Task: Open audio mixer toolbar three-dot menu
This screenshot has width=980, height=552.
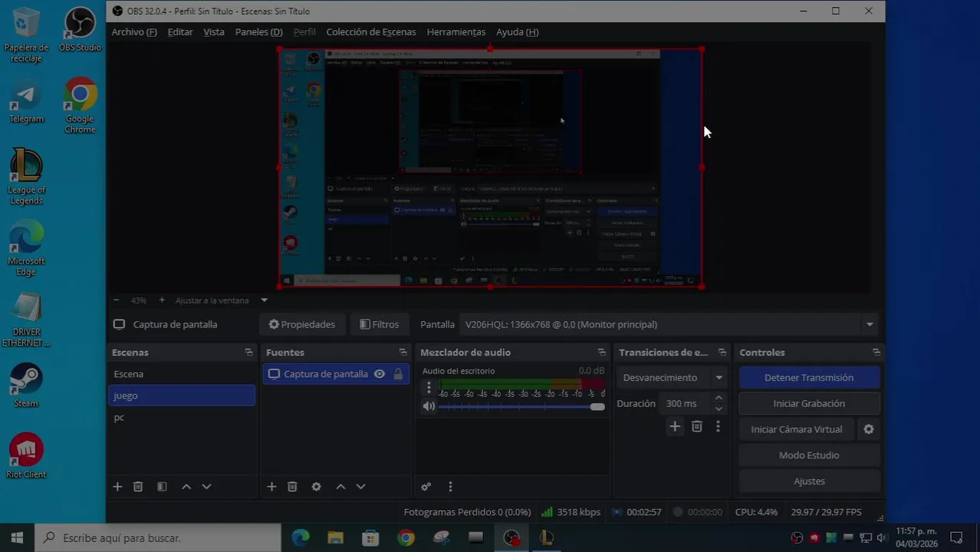Action: pyautogui.click(x=450, y=487)
